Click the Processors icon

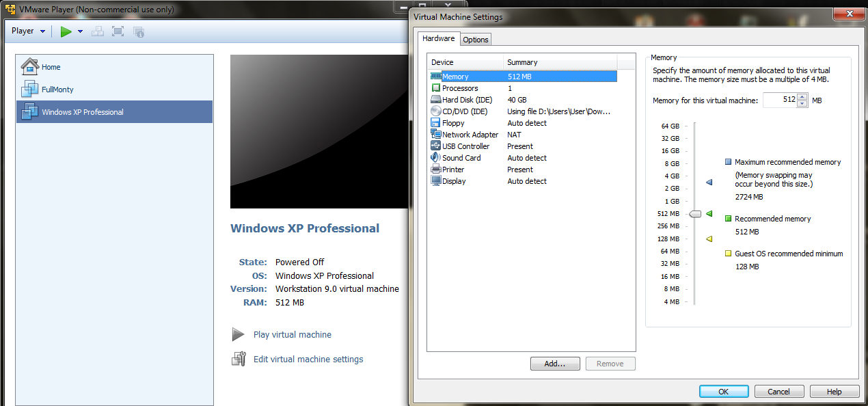click(x=436, y=88)
